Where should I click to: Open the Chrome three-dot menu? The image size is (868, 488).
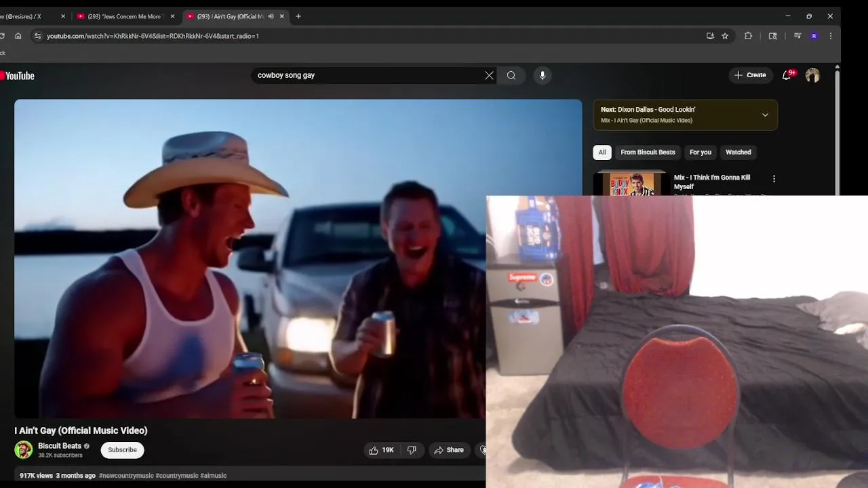click(831, 36)
